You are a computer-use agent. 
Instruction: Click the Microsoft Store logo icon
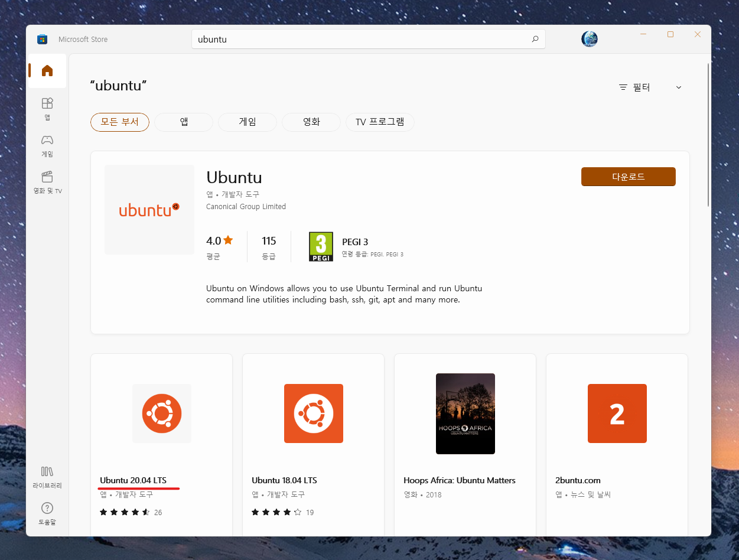pyautogui.click(x=42, y=40)
